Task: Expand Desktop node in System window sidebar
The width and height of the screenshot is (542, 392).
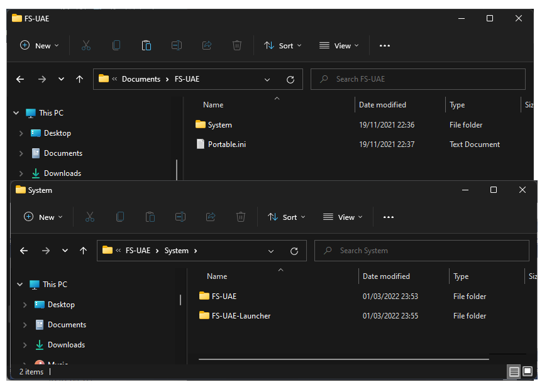Action: (x=25, y=305)
